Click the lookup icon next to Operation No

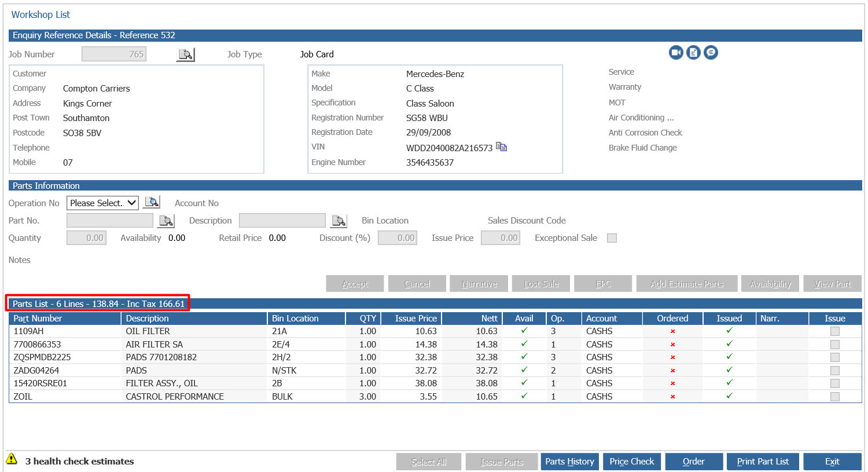click(x=152, y=202)
